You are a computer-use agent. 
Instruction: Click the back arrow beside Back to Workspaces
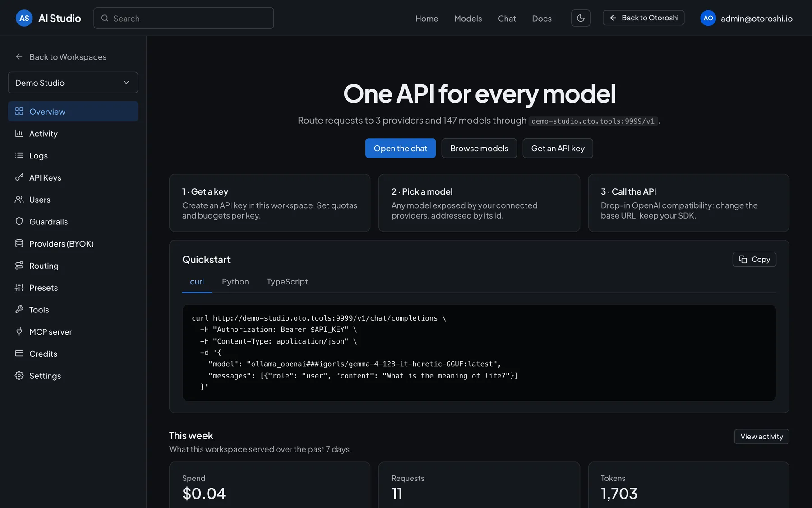click(19, 56)
